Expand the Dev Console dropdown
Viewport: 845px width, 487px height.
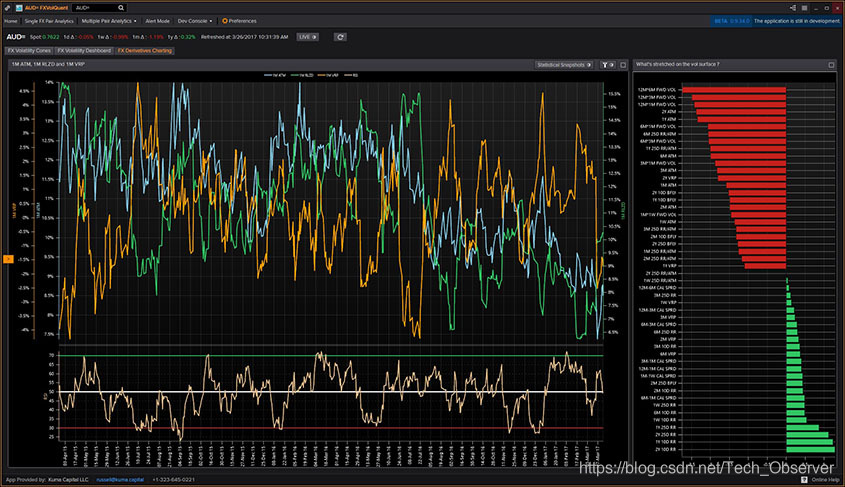pos(195,21)
